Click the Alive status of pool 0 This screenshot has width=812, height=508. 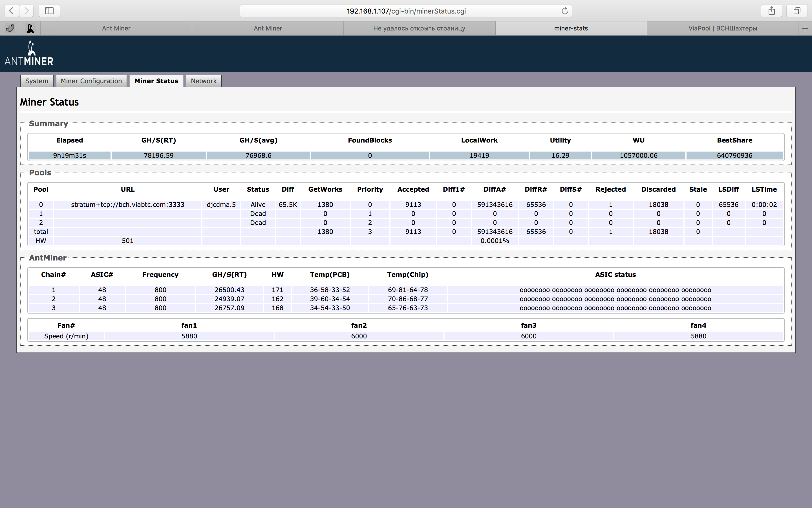tap(258, 205)
